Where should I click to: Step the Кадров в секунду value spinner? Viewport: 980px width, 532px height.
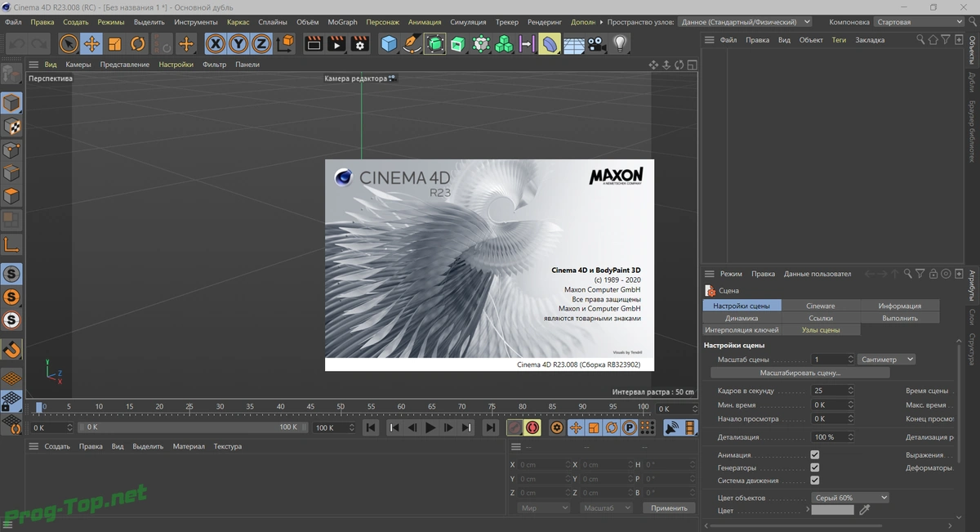tap(850, 391)
